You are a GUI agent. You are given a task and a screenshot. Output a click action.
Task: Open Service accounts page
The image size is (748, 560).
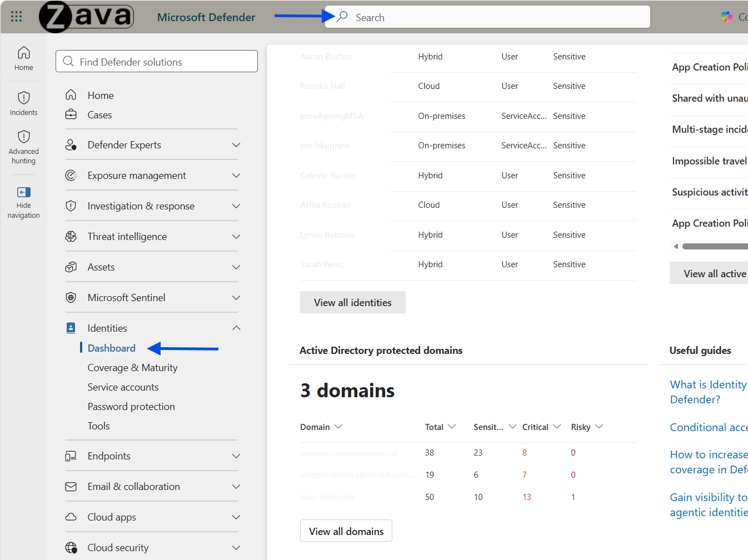click(123, 387)
